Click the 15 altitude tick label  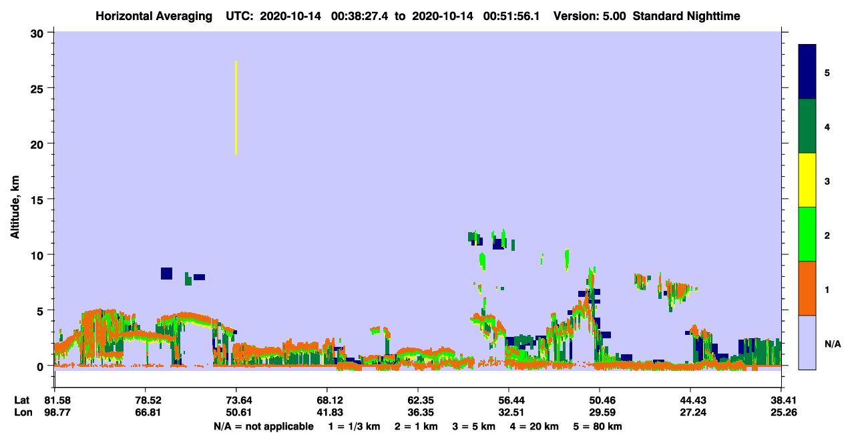coord(39,199)
